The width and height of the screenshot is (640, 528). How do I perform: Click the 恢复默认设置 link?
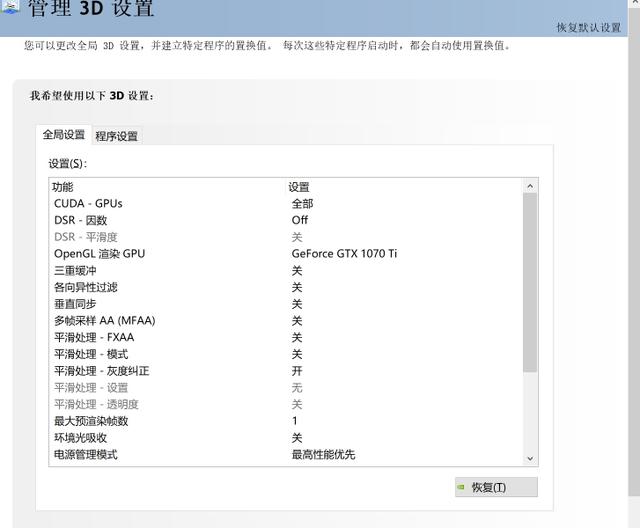[588, 28]
